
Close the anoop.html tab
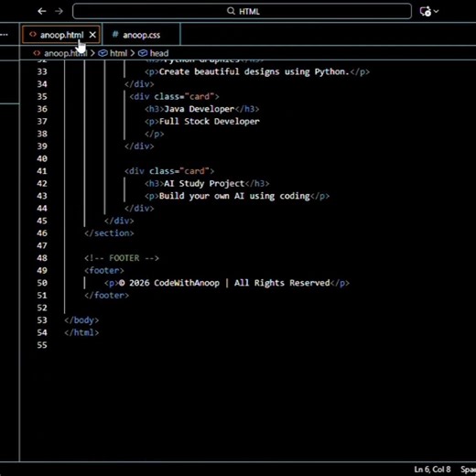coord(92,35)
